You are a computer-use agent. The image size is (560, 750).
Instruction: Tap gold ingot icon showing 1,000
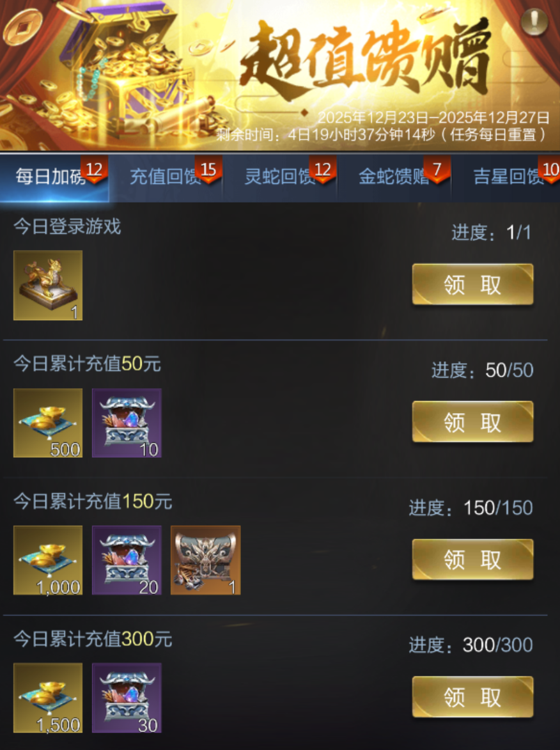[48, 560]
